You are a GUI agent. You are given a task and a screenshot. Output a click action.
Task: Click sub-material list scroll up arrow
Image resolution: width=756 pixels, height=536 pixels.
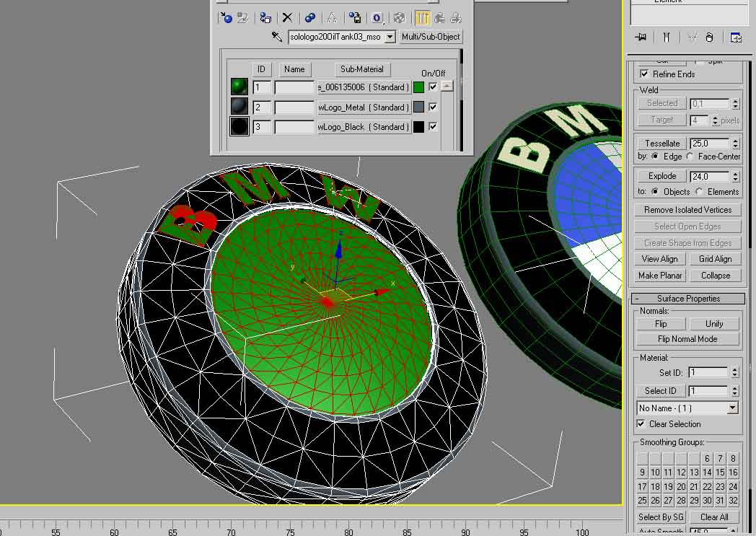[447, 87]
